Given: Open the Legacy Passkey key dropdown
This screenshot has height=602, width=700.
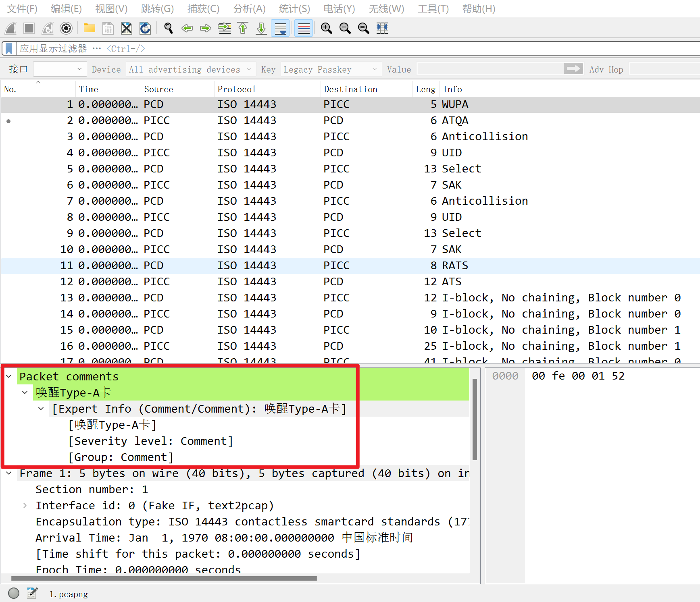Looking at the screenshot, I should coord(331,69).
